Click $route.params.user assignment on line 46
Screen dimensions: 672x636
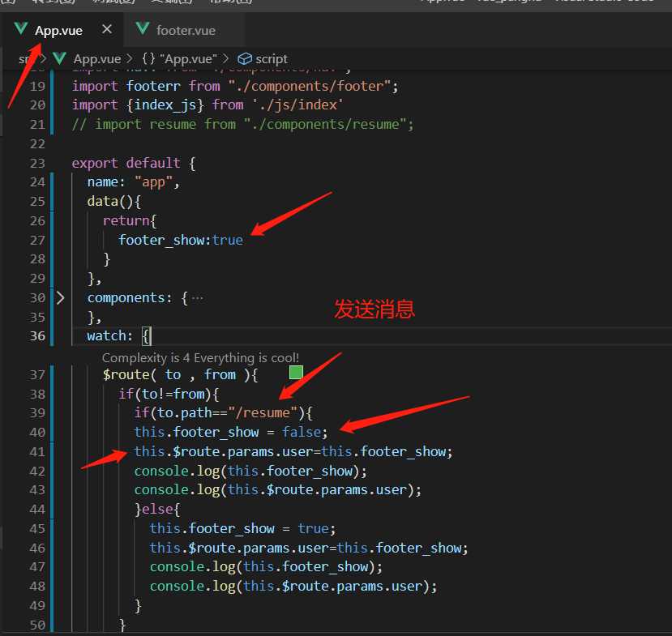309,548
